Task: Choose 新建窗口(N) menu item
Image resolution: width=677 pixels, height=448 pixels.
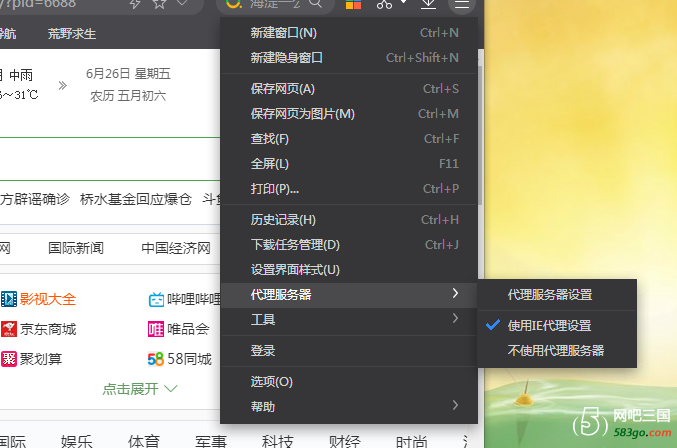Action: (349, 33)
